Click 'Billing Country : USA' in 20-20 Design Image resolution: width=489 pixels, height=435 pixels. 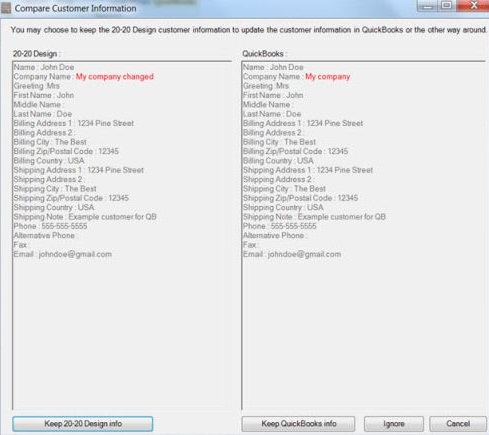tap(49, 161)
